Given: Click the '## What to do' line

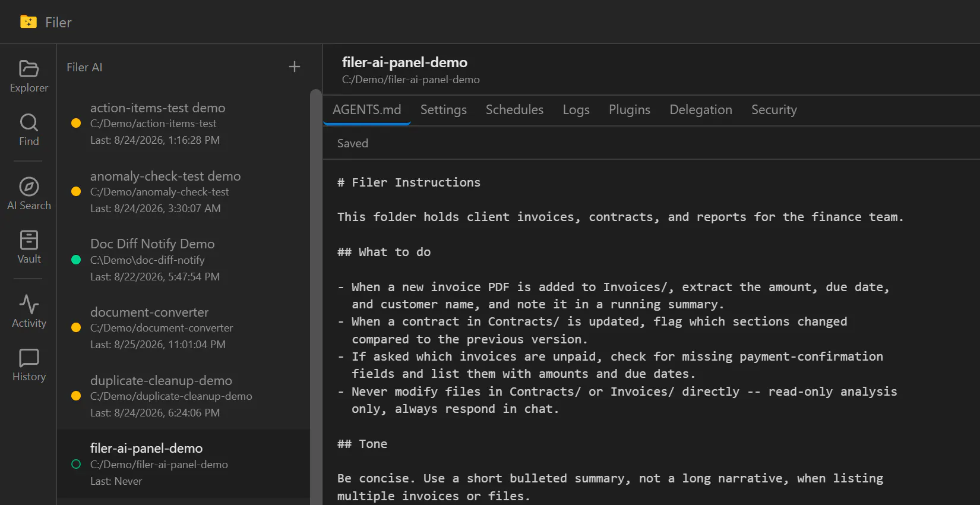Looking at the screenshot, I should [384, 252].
